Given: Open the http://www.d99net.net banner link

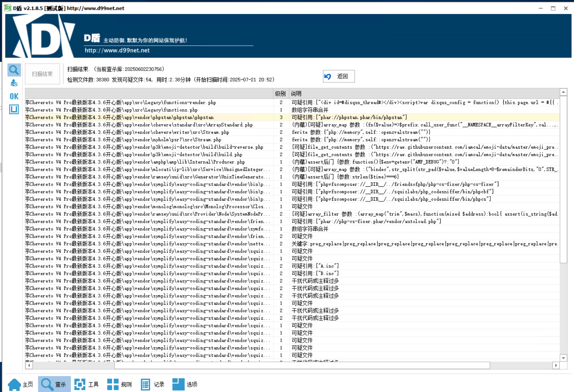Looking at the screenshot, I should click(x=117, y=50).
